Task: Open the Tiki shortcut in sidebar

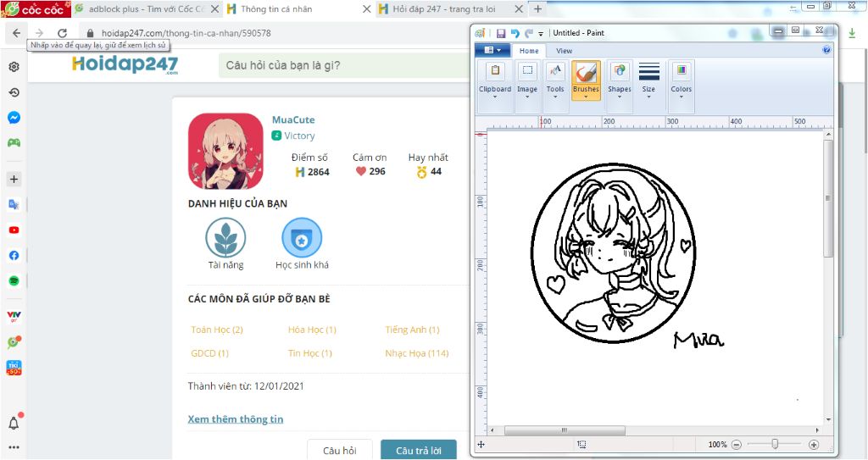Action: [x=14, y=368]
